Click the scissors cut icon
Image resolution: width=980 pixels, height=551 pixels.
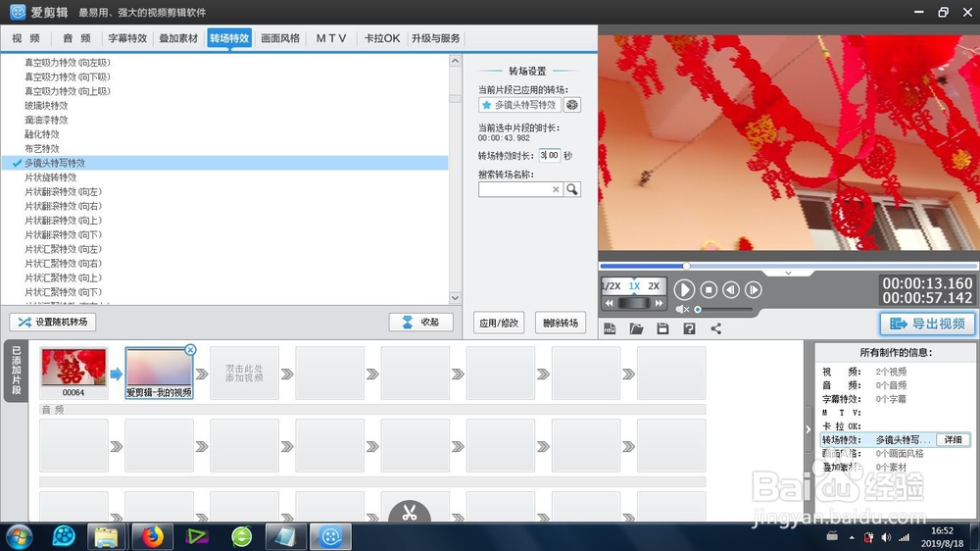(x=410, y=512)
